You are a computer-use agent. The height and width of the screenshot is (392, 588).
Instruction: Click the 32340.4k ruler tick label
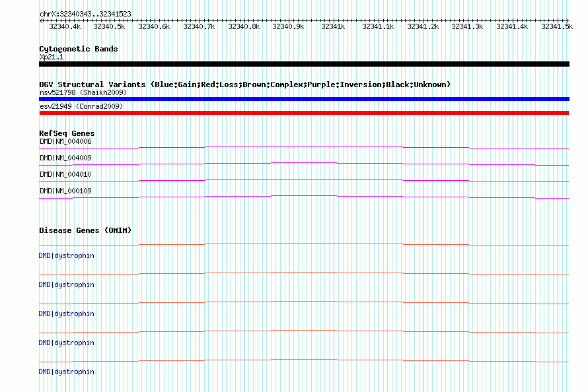coord(65,26)
